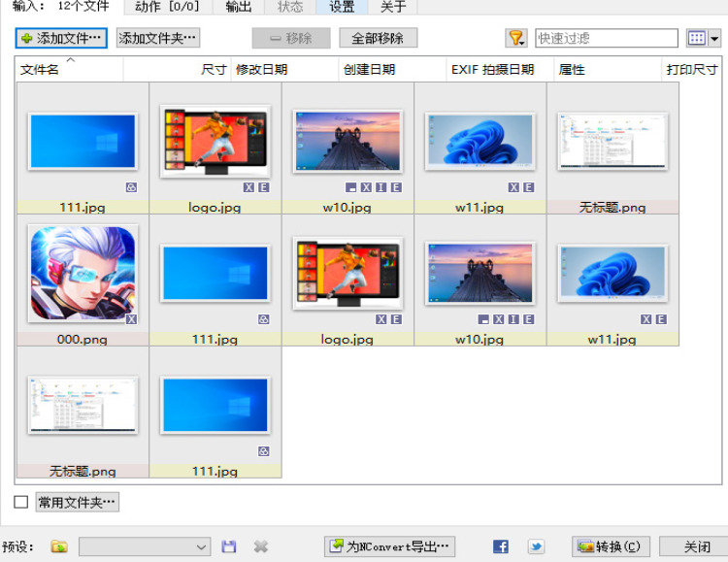Select the 000.png thumbnail
Viewport: 728px width, 562px height.
click(83, 274)
